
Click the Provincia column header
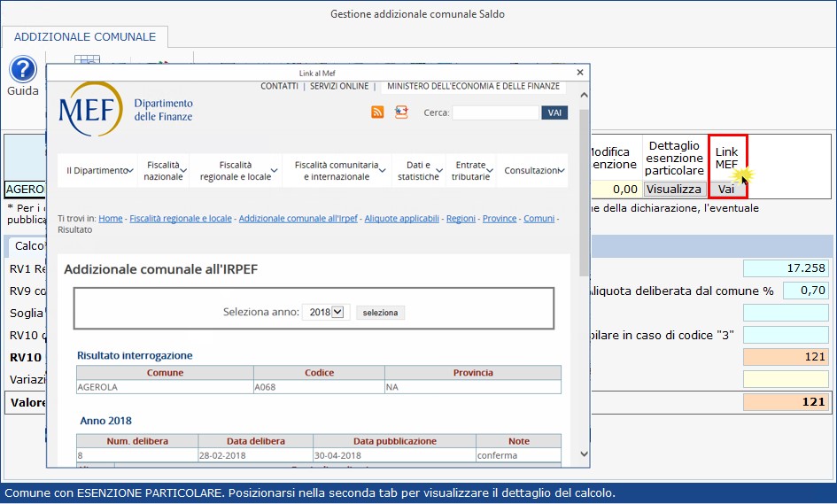click(x=473, y=373)
